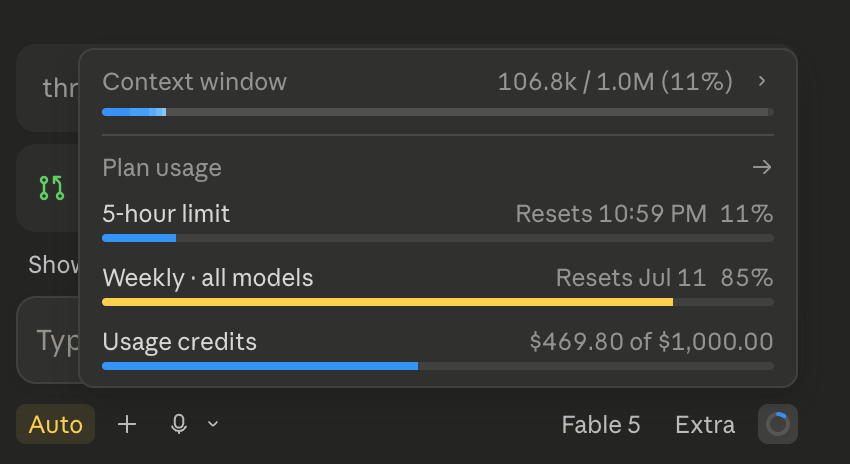Viewport: 850px width, 464px height.
Task: Expand Context window details chevron
Action: pyautogui.click(x=762, y=81)
